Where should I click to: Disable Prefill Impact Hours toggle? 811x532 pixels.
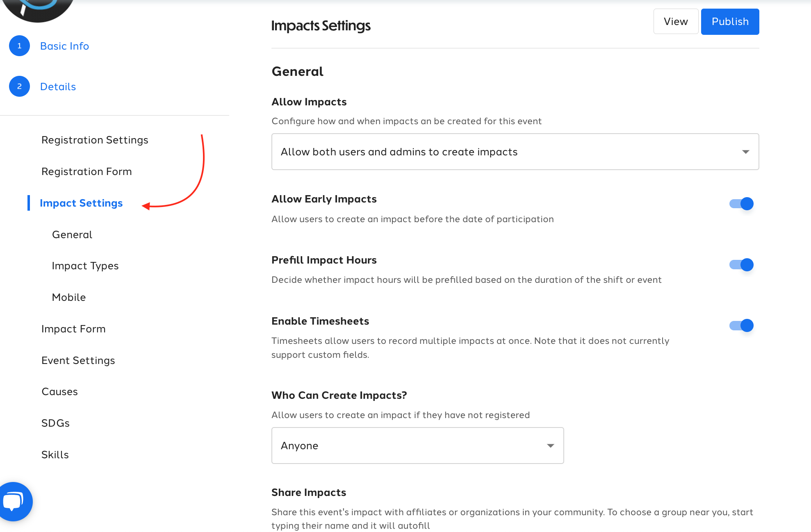741,265
